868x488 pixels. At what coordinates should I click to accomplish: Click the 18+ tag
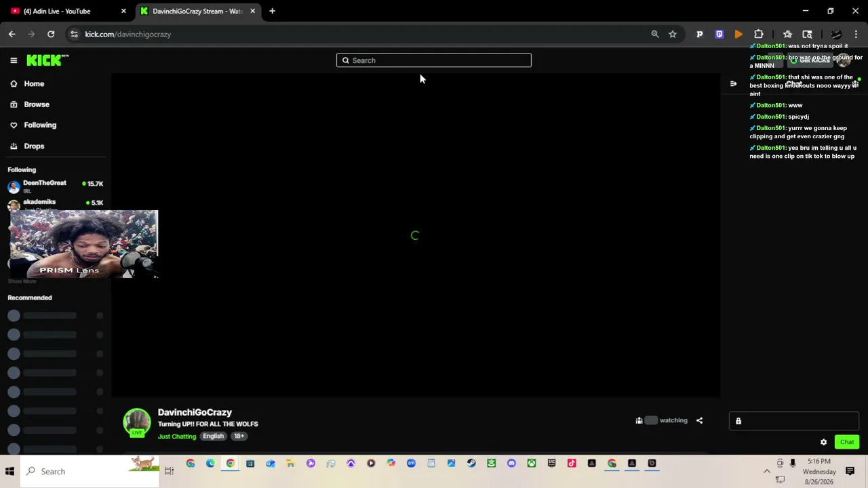click(239, 436)
